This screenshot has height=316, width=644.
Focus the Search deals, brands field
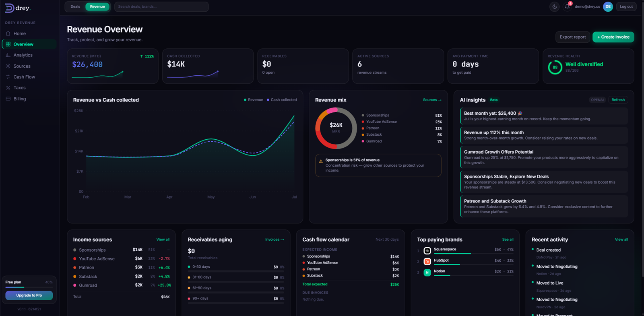[x=161, y=6]
